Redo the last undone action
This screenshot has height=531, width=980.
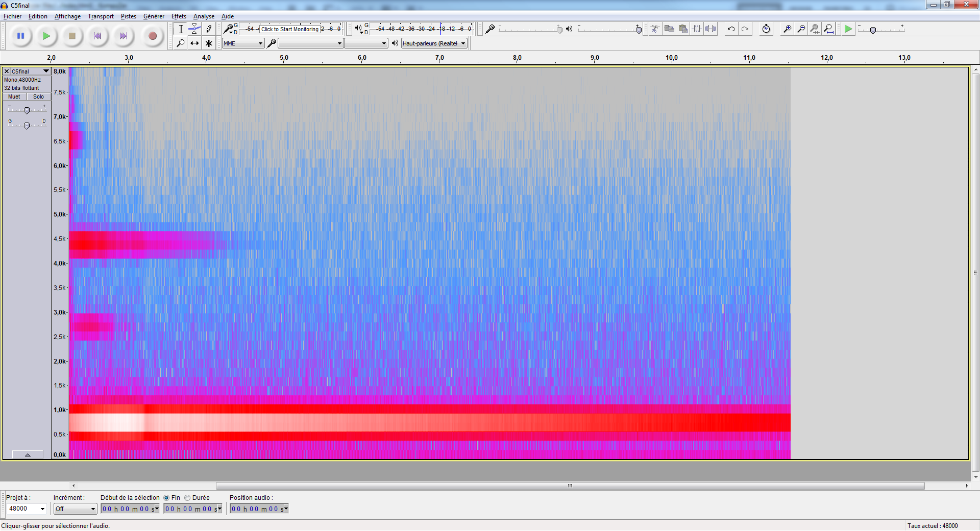(745, 29)
